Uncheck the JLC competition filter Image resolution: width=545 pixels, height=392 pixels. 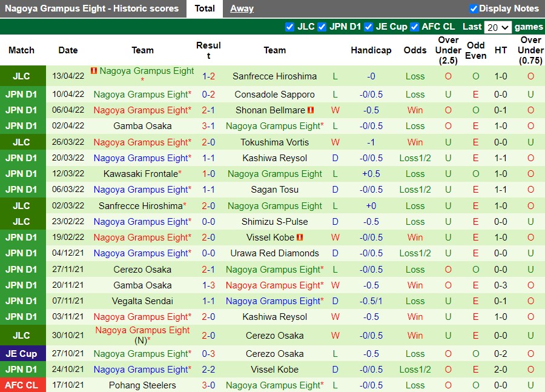pos(290,27)
